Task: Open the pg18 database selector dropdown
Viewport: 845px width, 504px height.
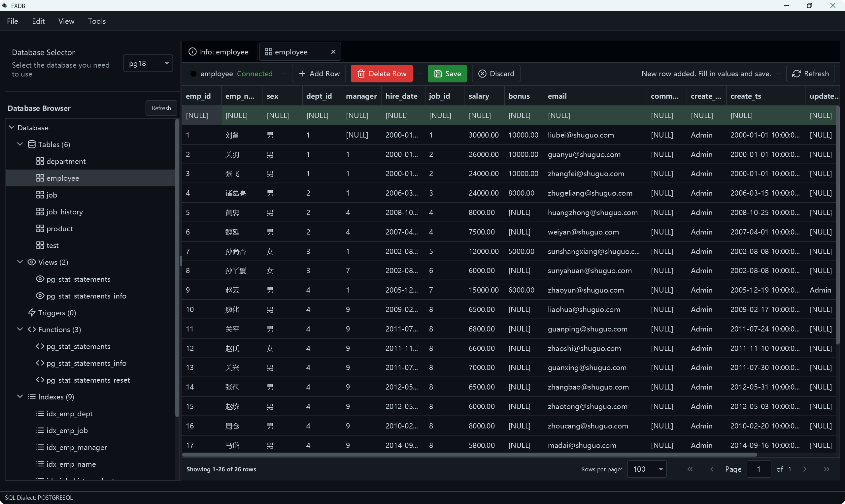Action: [x=148, y=63]
